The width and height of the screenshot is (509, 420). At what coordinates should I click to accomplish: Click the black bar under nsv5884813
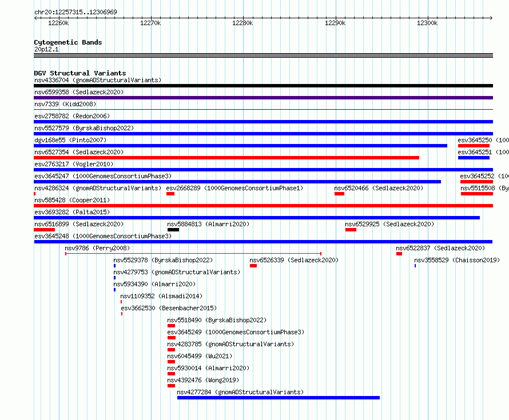(173, 230)
